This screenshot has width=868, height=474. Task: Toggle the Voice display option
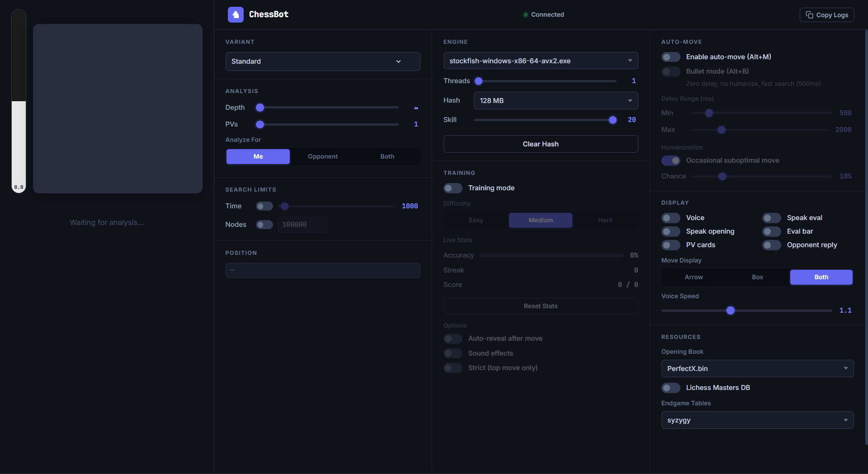click(x=670, y=218)
